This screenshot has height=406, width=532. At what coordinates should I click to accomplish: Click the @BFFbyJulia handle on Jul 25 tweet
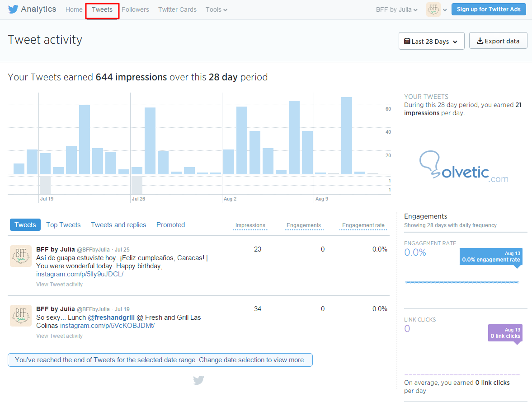pos(93,250)
